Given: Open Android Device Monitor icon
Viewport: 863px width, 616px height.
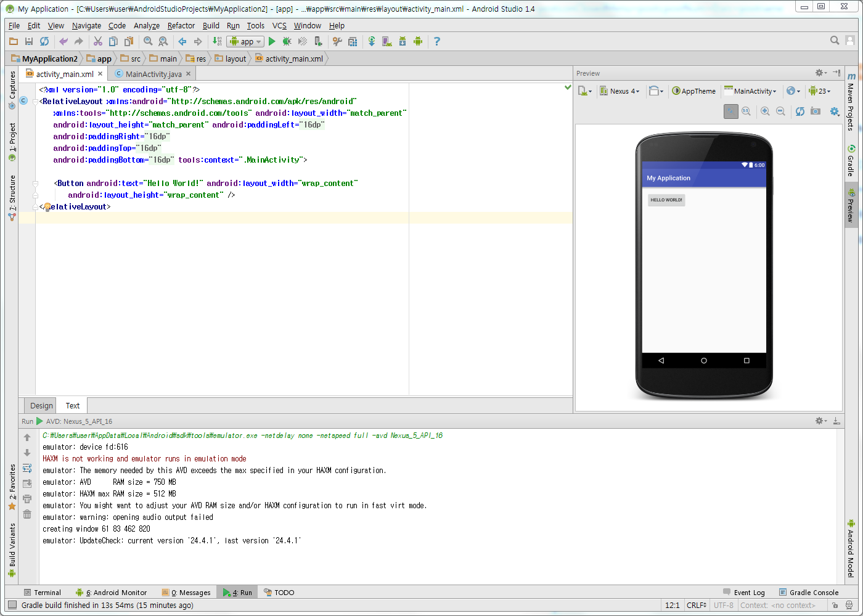Looking at the screenshot, I should (x=418, y=41).
